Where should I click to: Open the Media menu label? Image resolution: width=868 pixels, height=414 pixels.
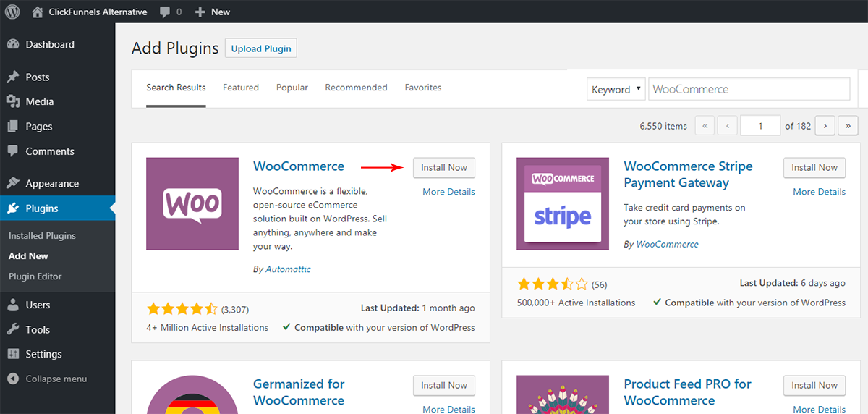(x=40, y=102)
